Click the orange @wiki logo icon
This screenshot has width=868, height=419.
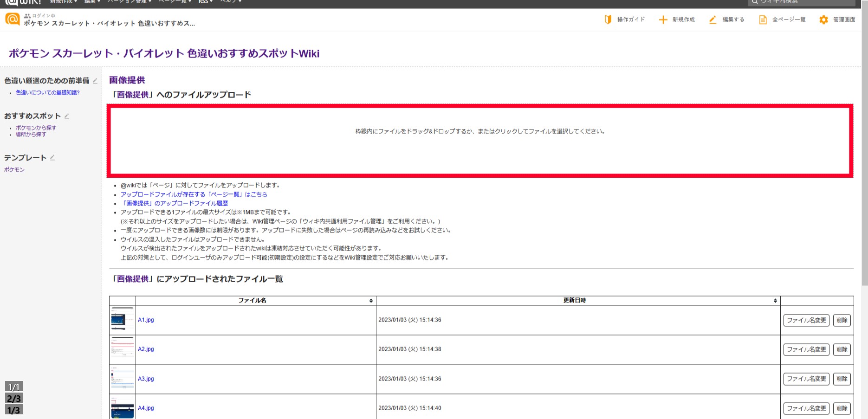click(12, 19)
